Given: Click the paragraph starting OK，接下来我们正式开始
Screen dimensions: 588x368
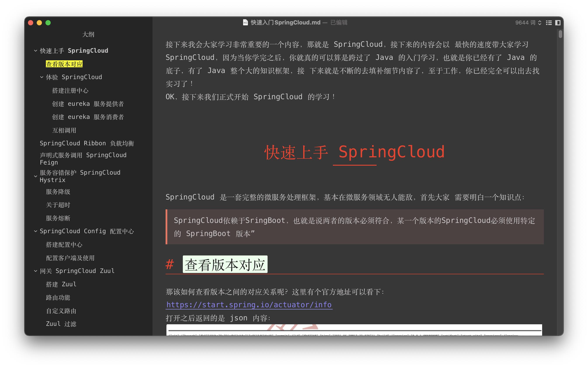Looking at the screenshot, I should click(x=251, y=97).
